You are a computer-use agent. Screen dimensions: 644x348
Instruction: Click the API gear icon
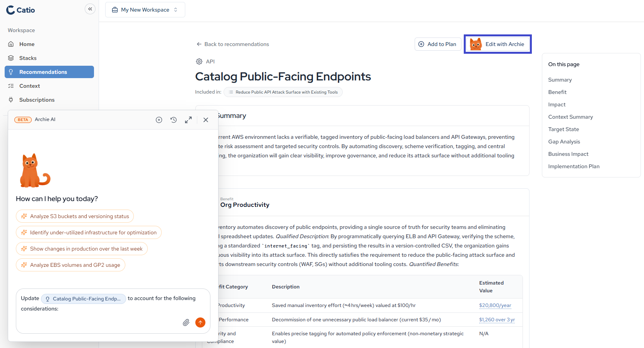199,61
